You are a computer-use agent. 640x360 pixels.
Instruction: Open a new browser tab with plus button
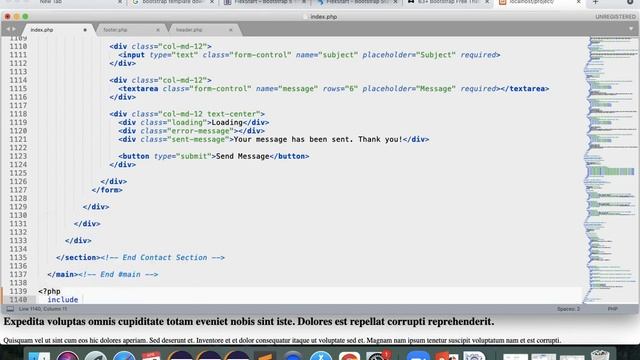point(596,2)
